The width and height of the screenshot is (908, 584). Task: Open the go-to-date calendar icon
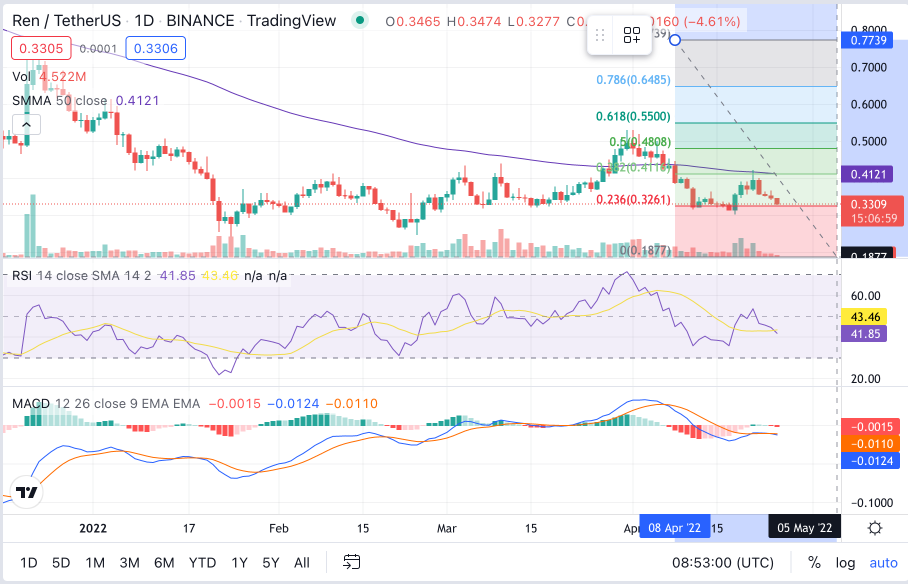(x=352, y=562)
